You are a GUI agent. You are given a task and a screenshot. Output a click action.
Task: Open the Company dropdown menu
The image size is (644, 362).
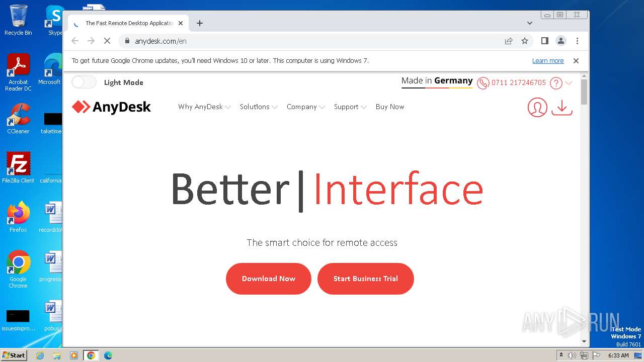coord(306,107)
